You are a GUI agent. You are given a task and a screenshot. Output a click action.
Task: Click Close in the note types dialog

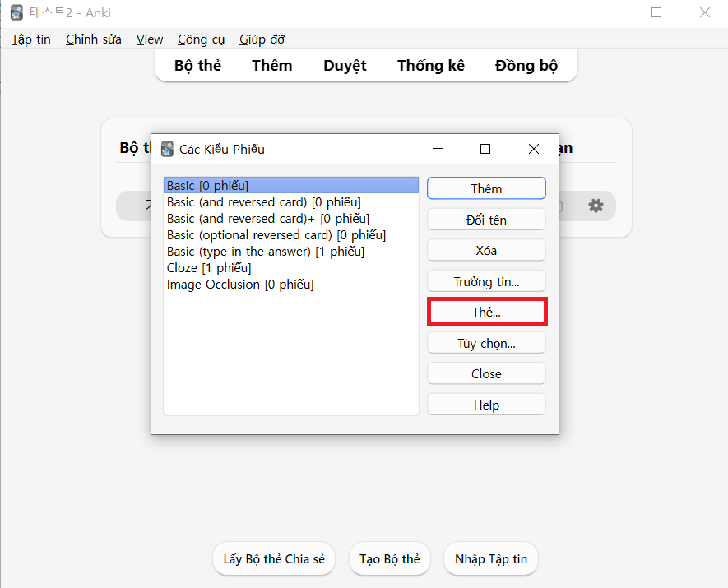click(486, 373)
